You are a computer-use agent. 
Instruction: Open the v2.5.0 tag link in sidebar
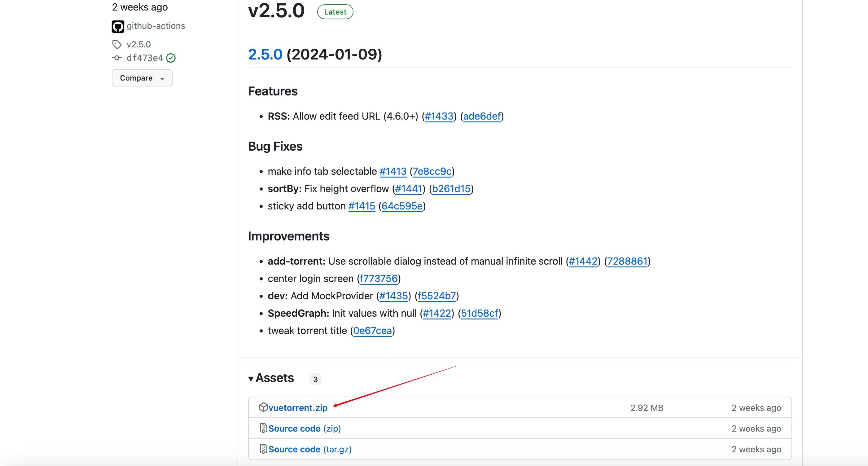click(x=138, y=45)
